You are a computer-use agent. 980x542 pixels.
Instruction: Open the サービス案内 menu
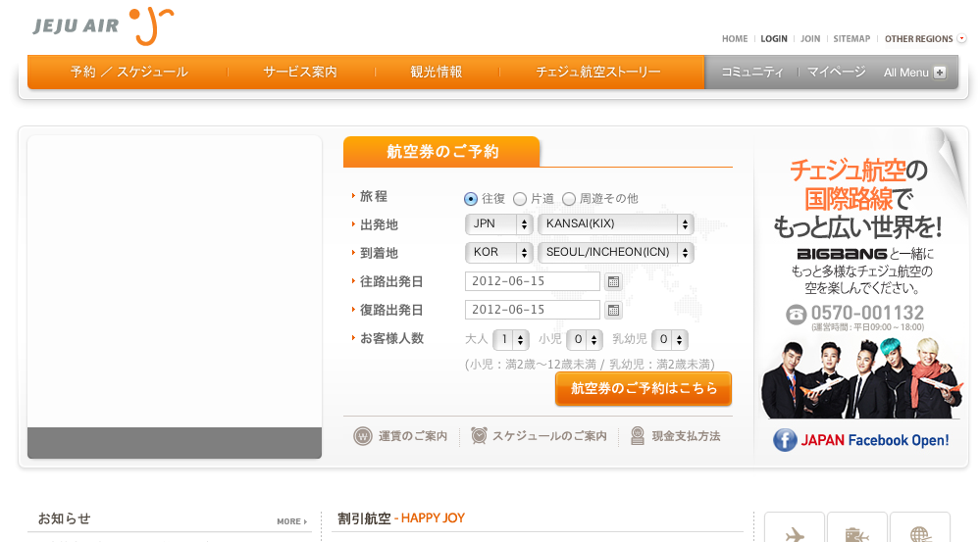click(300, 72)
